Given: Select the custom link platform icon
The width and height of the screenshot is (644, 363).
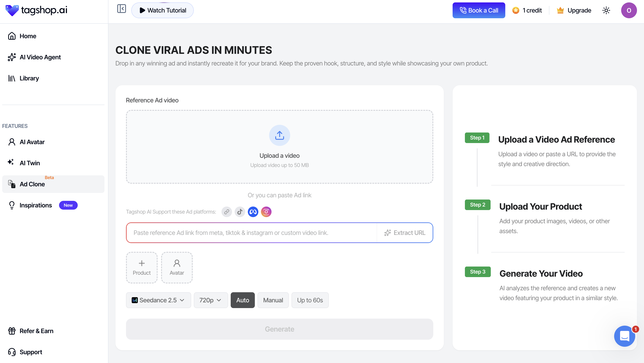Looking at the screenshot, I should coord(227,212).
